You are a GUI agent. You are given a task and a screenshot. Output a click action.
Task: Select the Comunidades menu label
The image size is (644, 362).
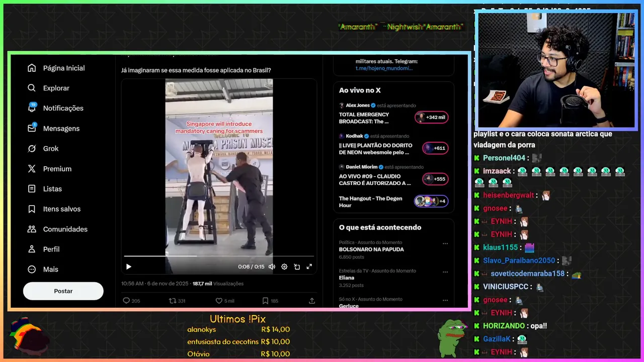pyautogui.click(x=65, y=229)
